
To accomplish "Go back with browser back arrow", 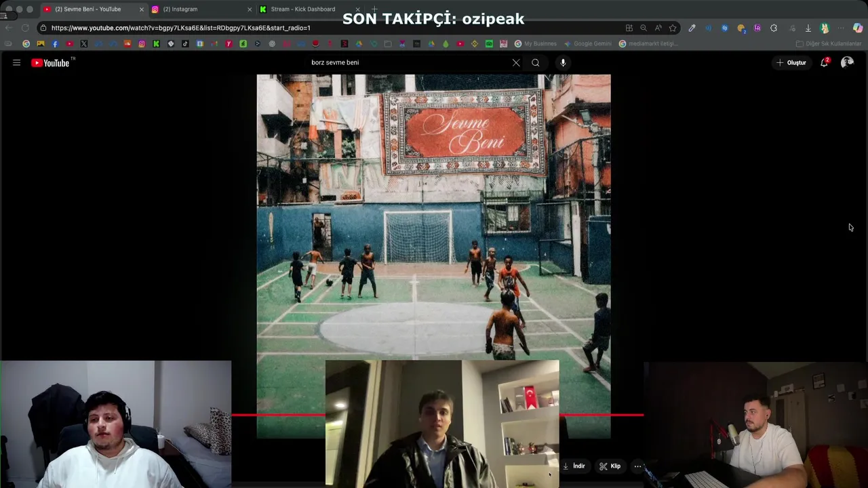I will pos(8,28).
